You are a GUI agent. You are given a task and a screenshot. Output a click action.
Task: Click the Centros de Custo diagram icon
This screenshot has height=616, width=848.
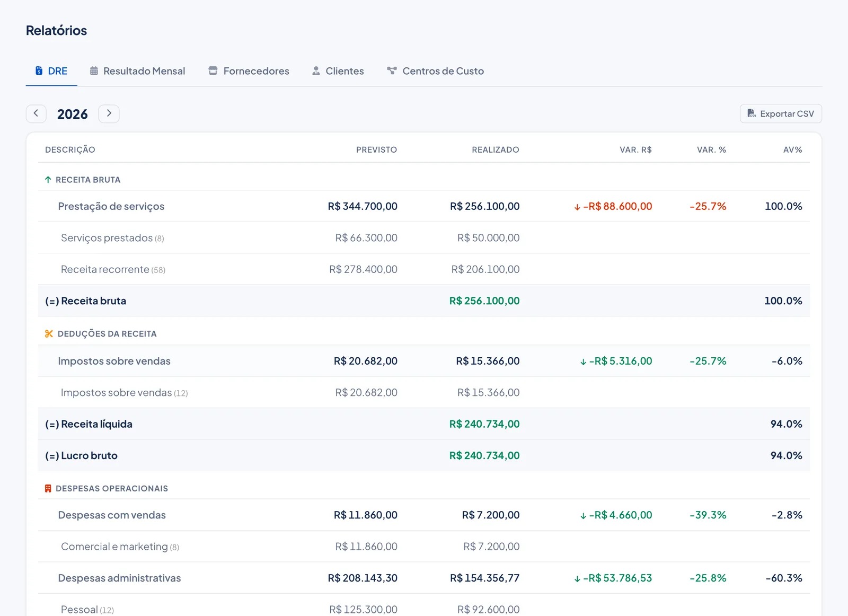pyautogui.click(x=392, y=71)
